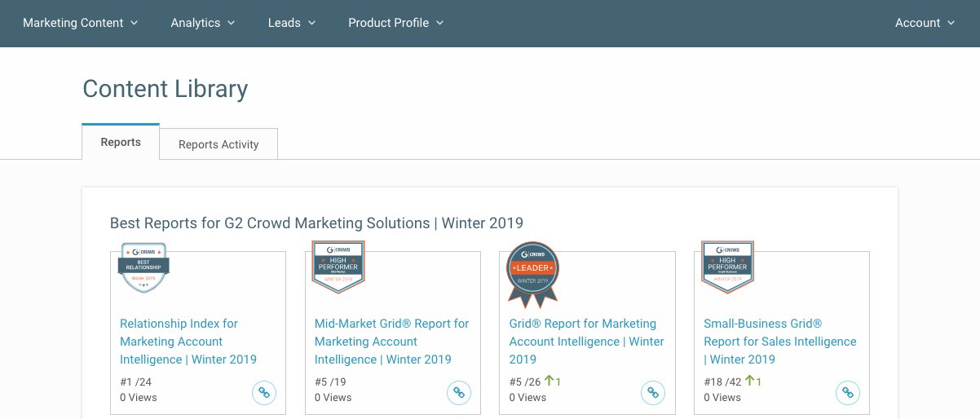Image resolution: width=980 pixels, height=419 pixels.
Task: Open Small-Business Grid Report for Sales Intelligence
Action: (x=780, y=342)
